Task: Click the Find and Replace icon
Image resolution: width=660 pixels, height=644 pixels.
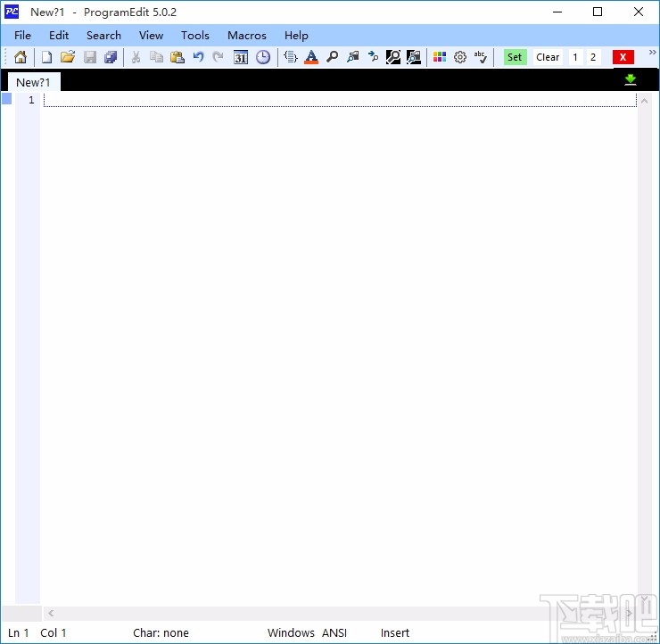Action: pyautogui.click(x=352, y=57)
